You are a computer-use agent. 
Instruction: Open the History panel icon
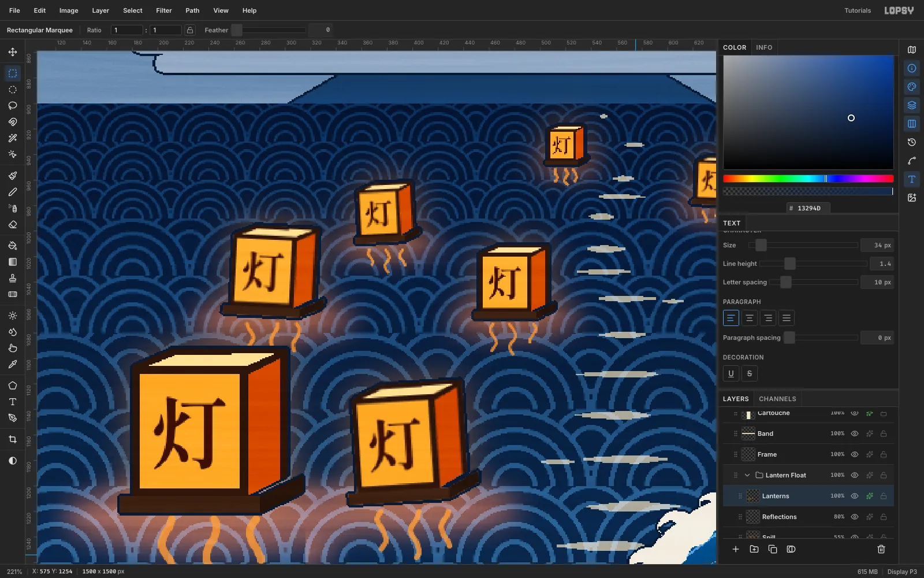coord(912,142)
